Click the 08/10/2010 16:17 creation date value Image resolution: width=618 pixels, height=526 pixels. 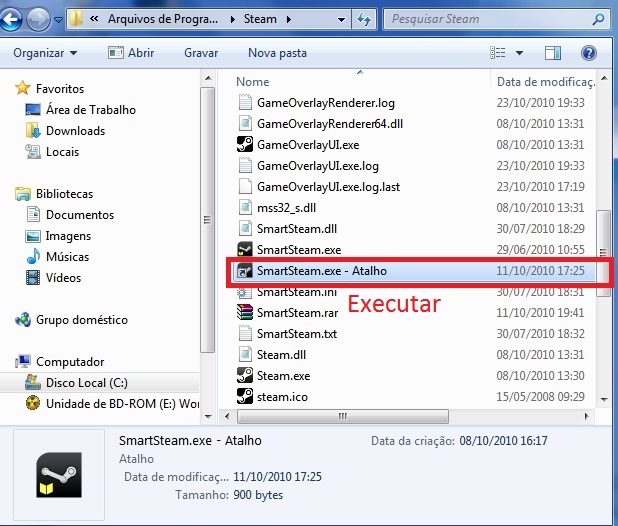pos(503,441)
